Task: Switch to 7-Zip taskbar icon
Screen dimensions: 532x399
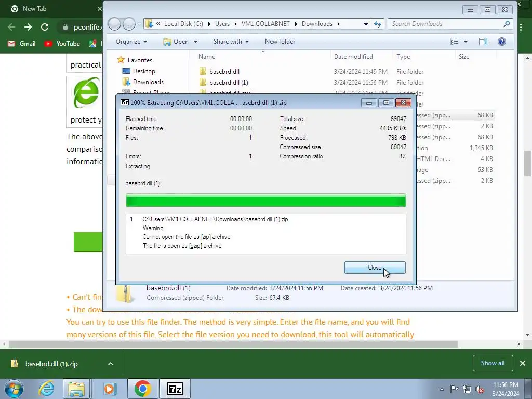Action: [x=175, y=389]
